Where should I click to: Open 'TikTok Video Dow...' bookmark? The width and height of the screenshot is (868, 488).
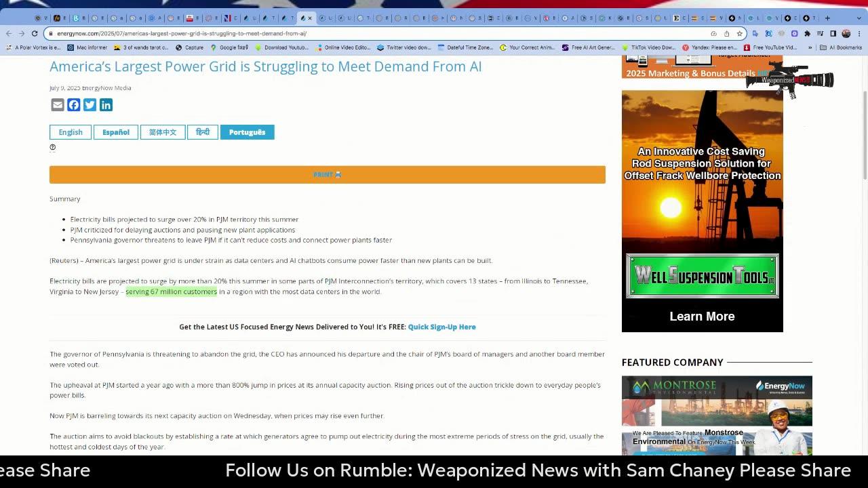pos(649,47)
